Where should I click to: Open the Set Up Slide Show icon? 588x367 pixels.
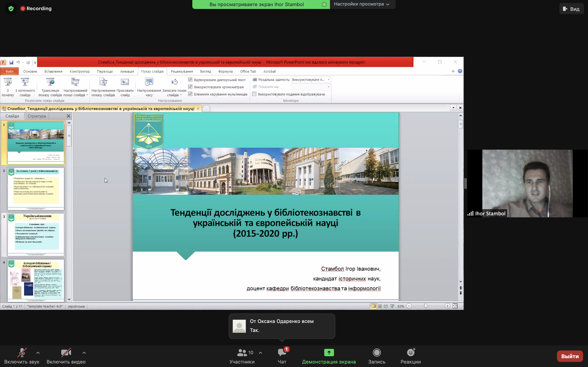[103, 82]
